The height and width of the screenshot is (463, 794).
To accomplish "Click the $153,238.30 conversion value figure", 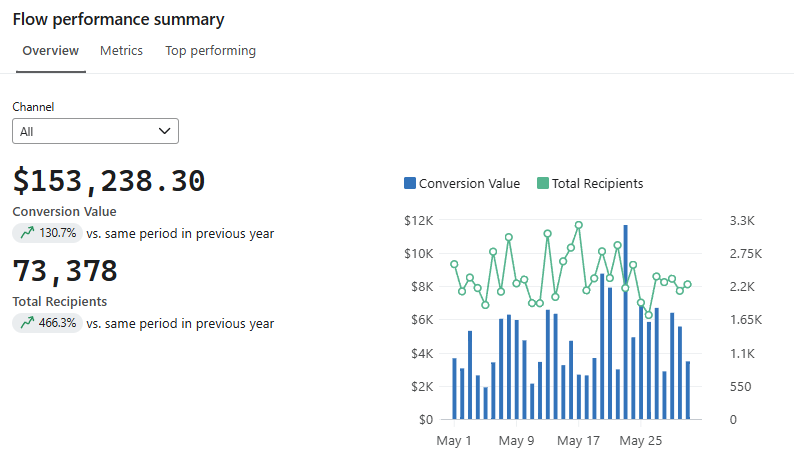I will [x=109, y=181].
